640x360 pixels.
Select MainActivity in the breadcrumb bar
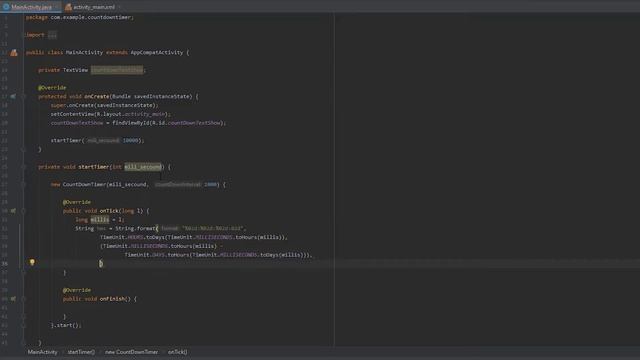coord(42,352)
